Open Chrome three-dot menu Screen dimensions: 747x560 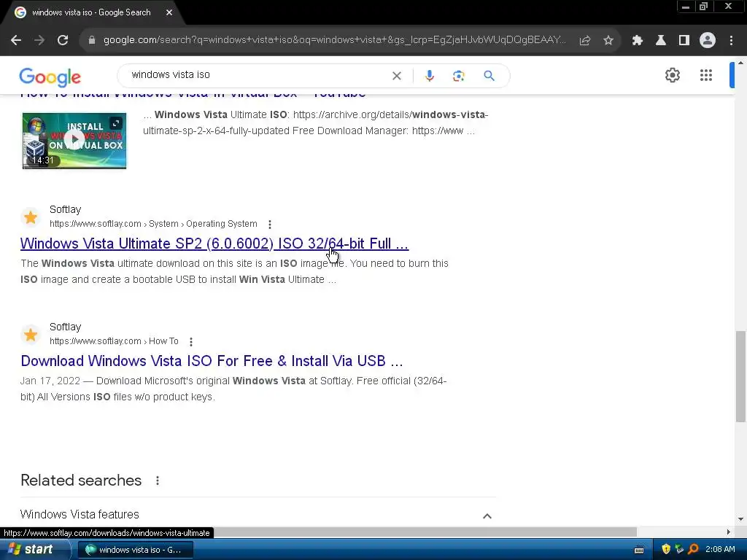[x=731, y=41]
